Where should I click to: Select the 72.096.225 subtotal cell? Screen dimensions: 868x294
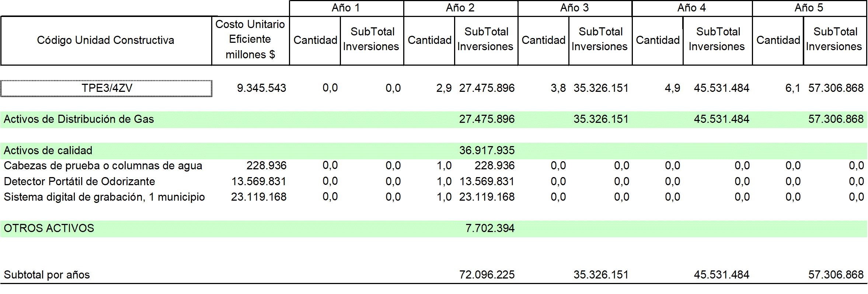[x=487, y=275]
